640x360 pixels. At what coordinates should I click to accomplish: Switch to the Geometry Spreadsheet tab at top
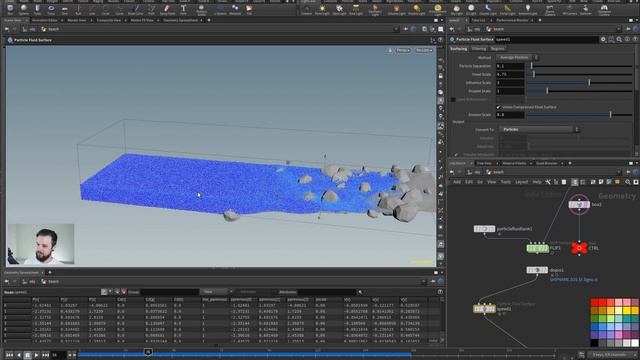(180, 20)
